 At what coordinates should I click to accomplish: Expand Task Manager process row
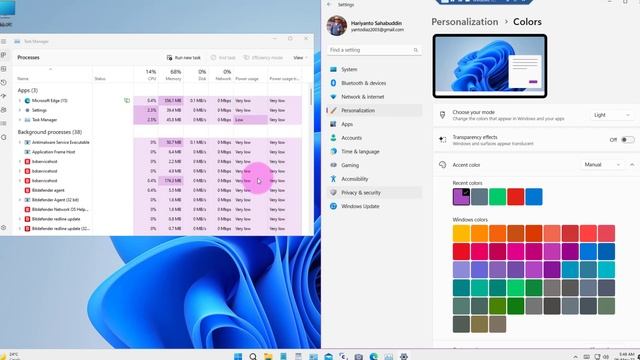[x=20, y=120]
